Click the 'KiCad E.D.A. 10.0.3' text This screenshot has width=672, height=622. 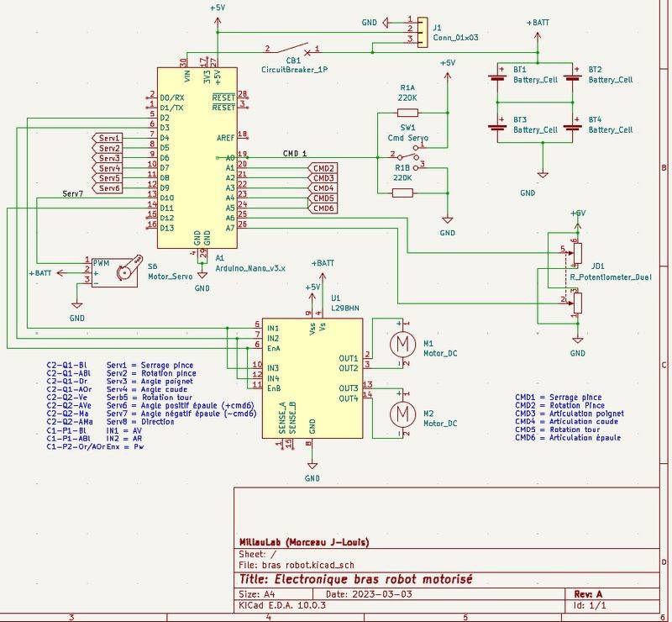282,605
